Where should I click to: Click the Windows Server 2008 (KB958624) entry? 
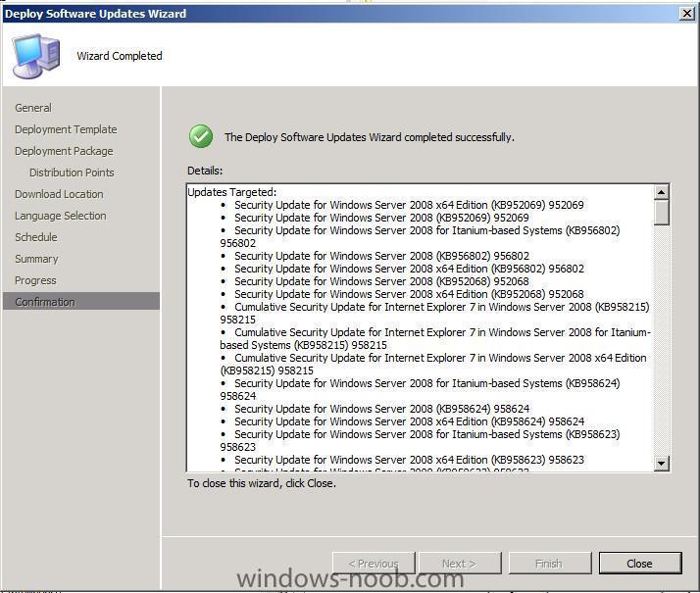tap(381, 409)
